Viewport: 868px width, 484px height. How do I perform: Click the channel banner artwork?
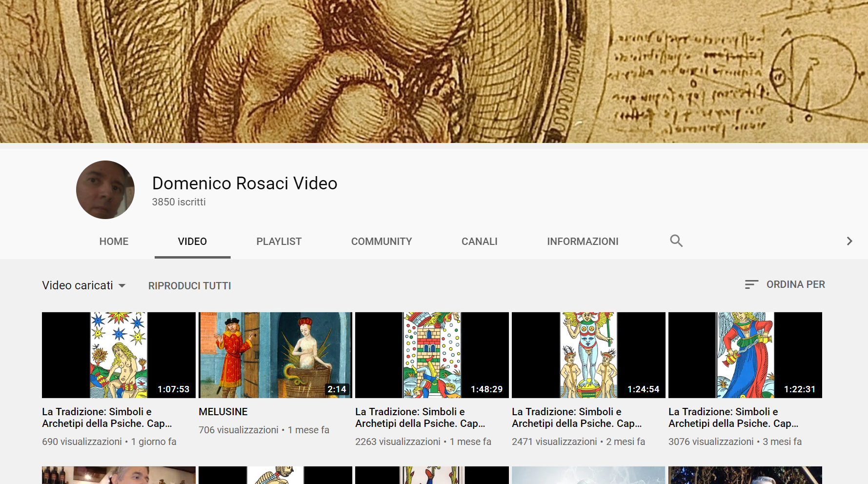coord(434,71)
